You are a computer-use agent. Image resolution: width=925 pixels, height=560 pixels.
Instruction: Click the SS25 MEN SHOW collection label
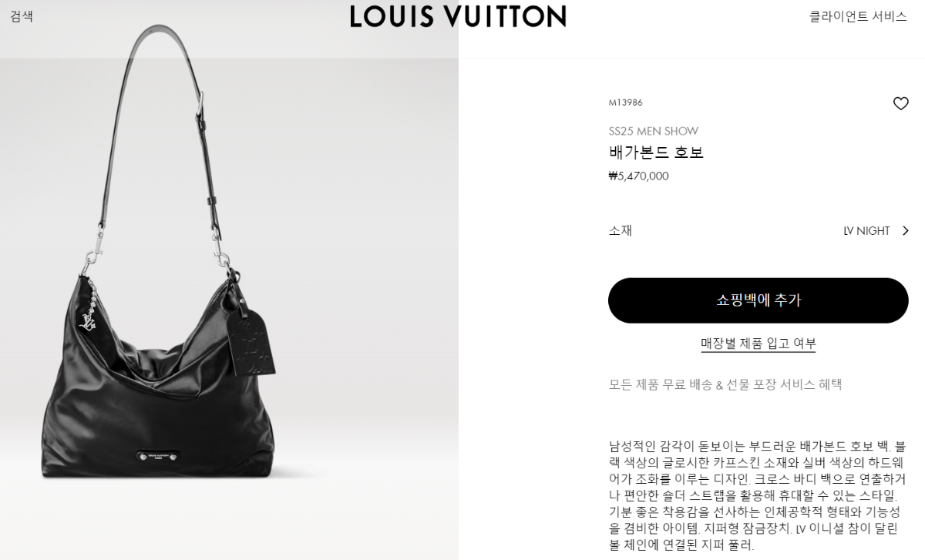pos(654,132)
